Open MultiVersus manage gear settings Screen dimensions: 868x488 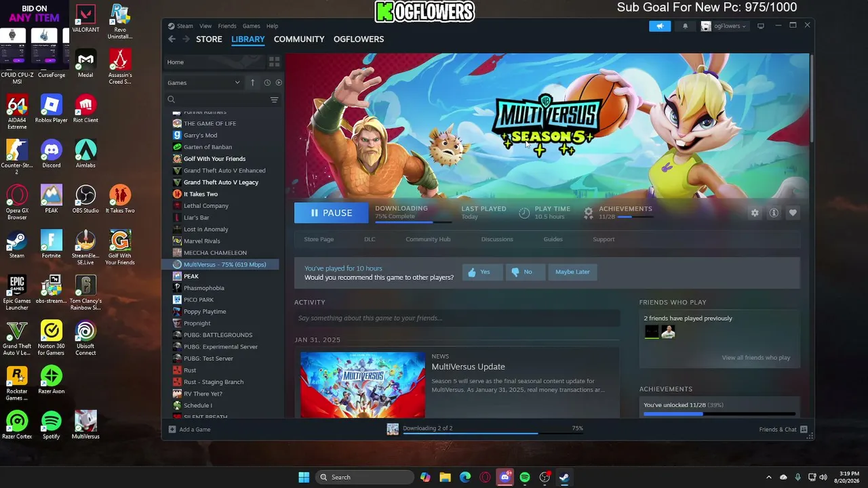[x=755, y=213]
